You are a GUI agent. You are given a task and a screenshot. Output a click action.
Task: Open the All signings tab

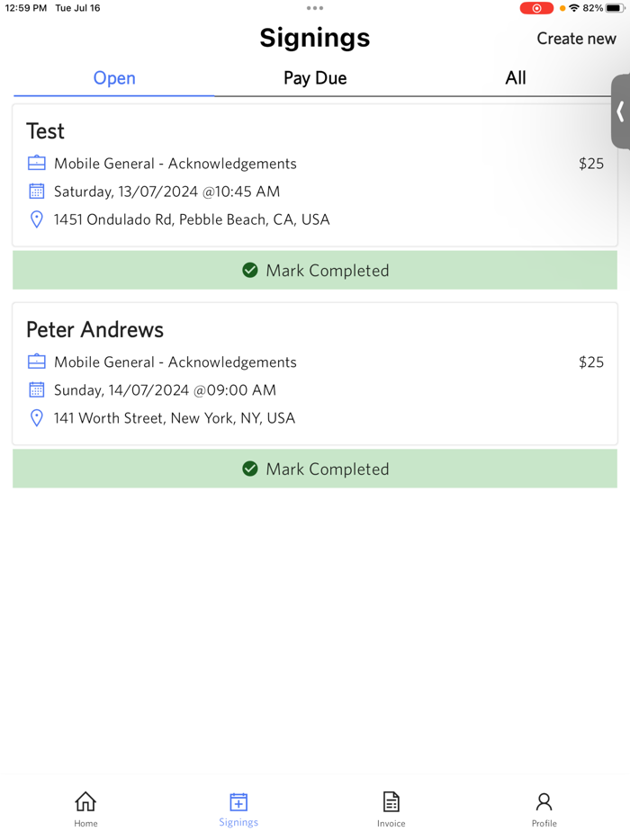tap(515, 78)
